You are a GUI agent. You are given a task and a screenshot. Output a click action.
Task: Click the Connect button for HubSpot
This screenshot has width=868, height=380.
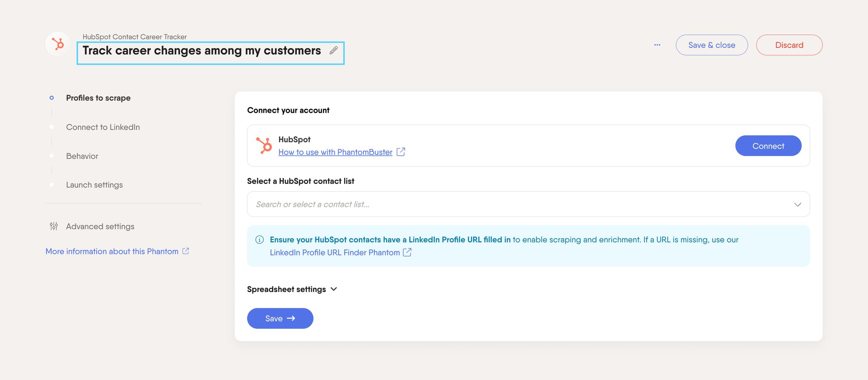pos(768,146)
